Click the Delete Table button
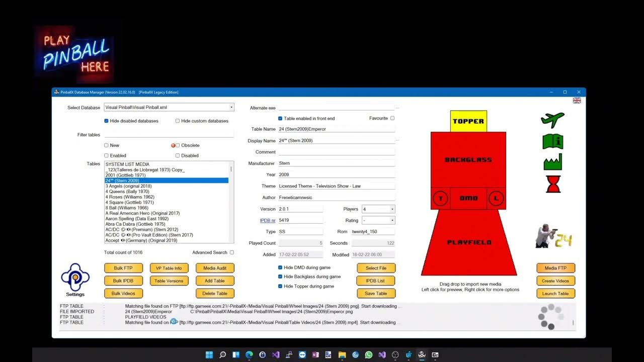The image size is (644, 362). [x=215, y=293]
